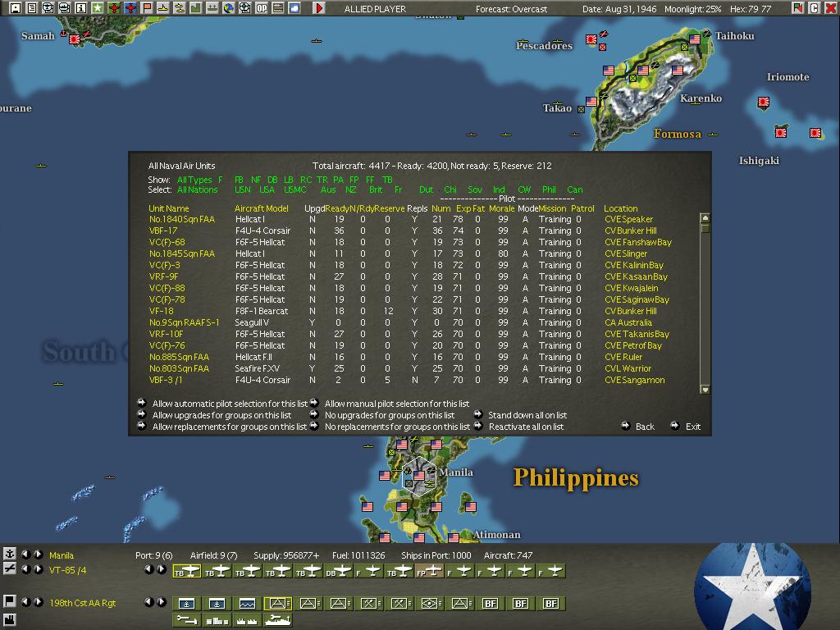This screenshot has height=630, width=840.
Task: Set no replacements for groups on list
Action: [314, 426]
